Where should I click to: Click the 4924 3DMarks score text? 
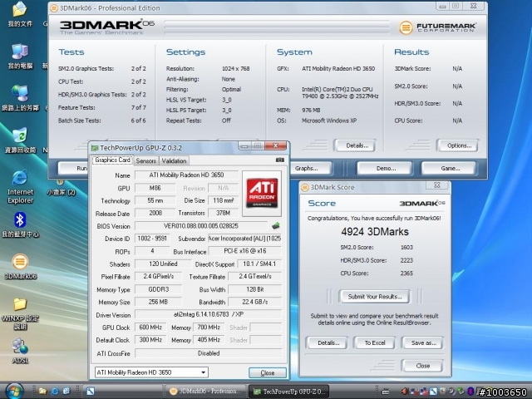pyautogui.click(x=375, y=232)
